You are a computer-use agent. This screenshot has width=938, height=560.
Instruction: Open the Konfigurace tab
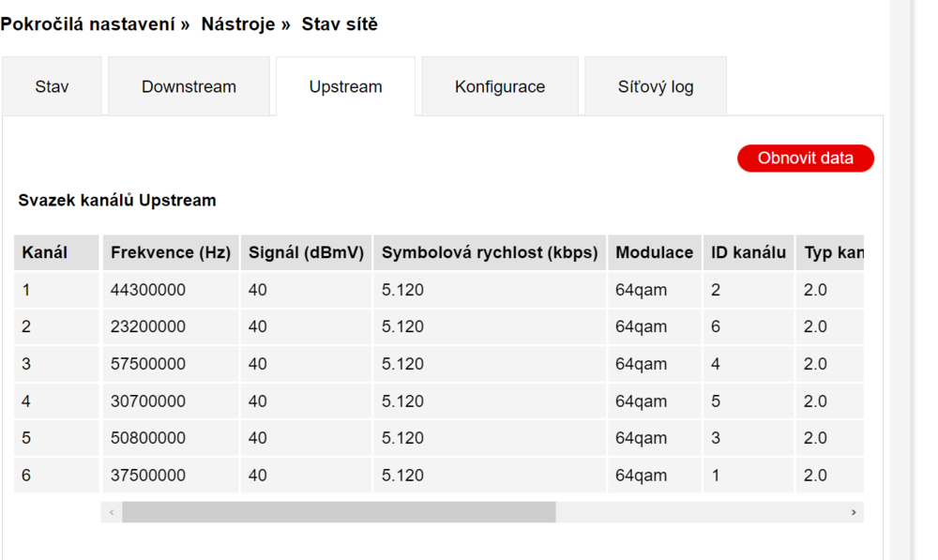click(x=500, y=87)
